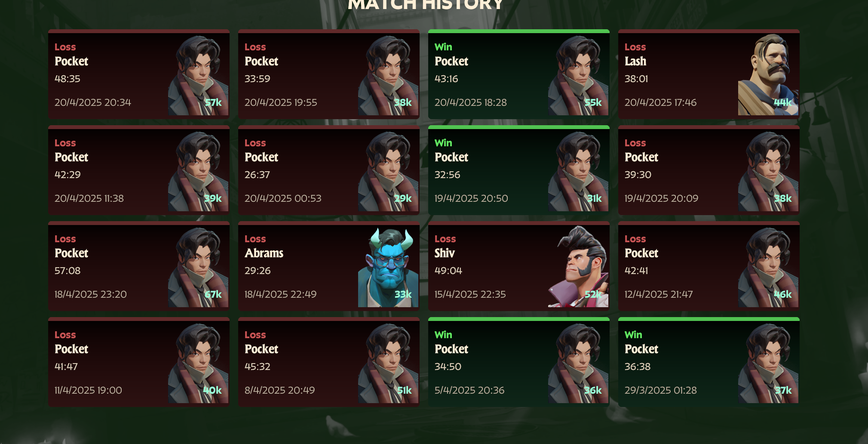This screenshot has width=868, height=444.
Task: Click Pocket portrait in 29/3/2025 win
Action: pyautogui.click(x=768, y=362)
